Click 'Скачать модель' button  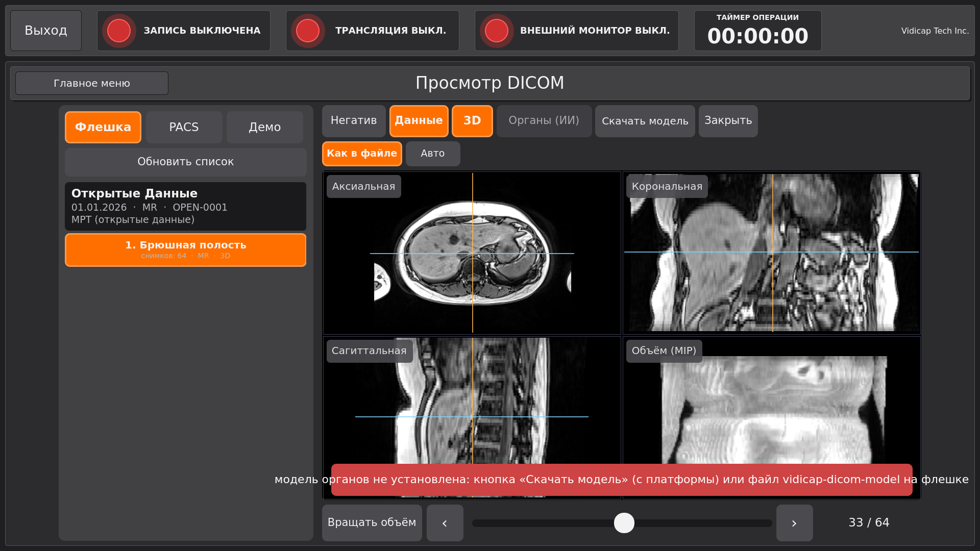[x=645, y=121]
